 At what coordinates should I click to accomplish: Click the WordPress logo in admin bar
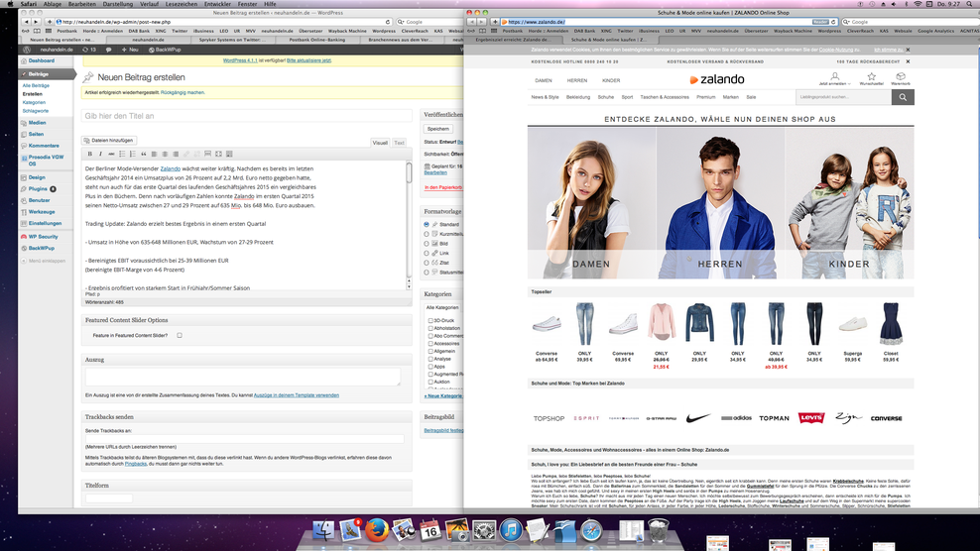(x=27, y=50)
